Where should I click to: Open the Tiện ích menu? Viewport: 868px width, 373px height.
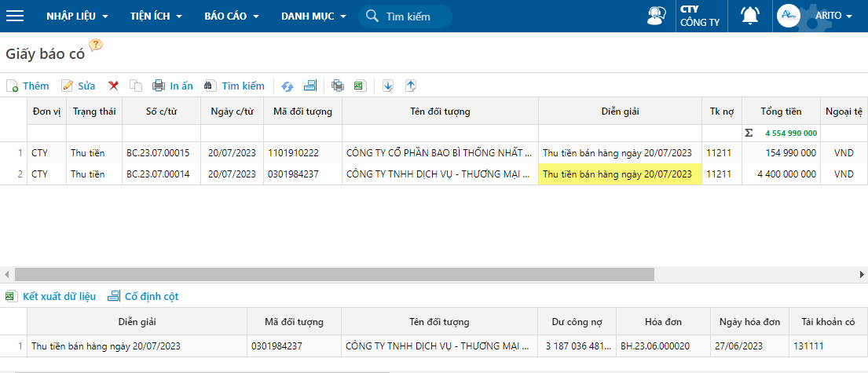coord(156,16)
